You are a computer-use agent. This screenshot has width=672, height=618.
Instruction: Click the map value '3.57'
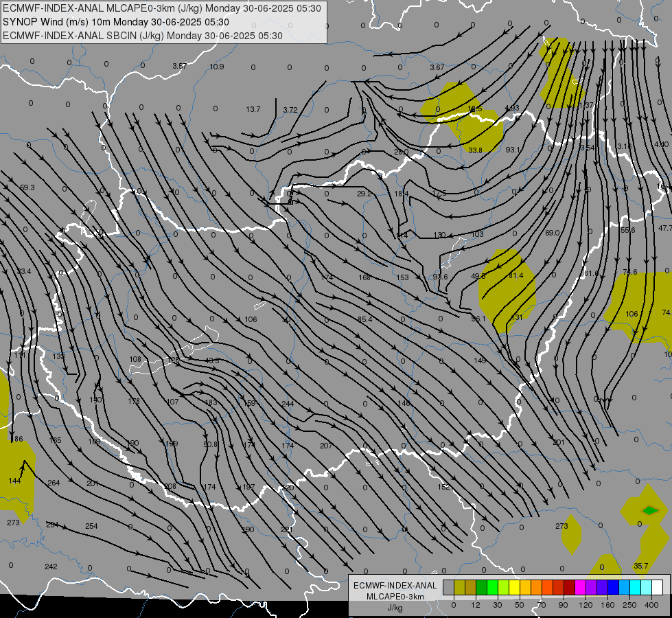180,66
